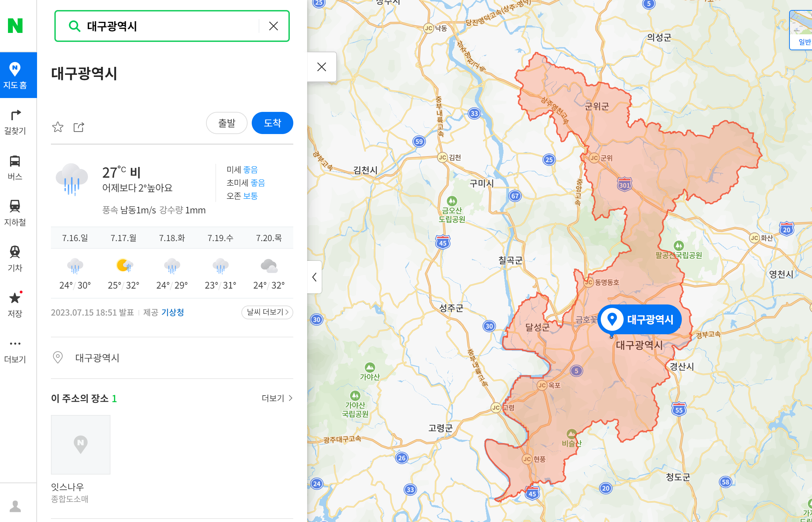Clear the search box with the X
Screen dimensions: 812x522
point(274,26)
